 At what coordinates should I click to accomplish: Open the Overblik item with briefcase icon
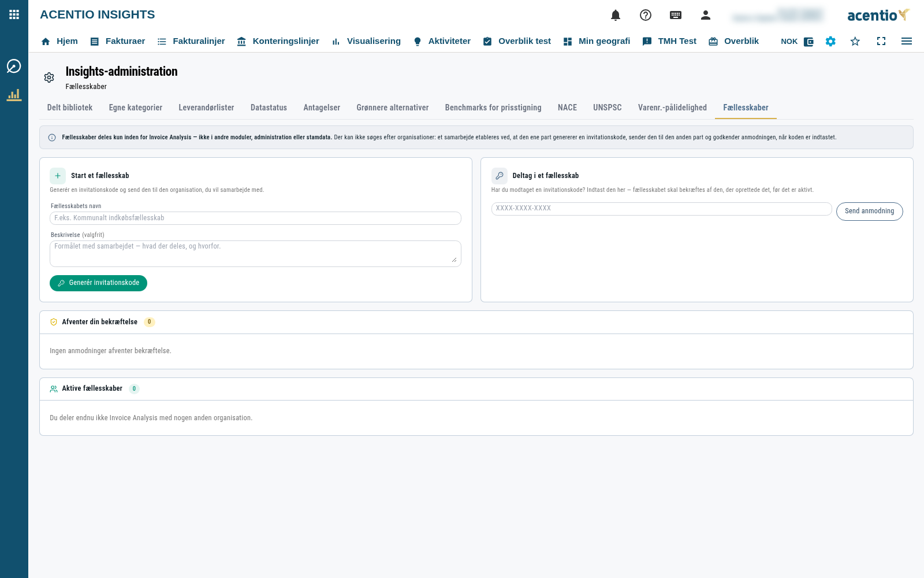pyautogui.click(x=734, y=42)
